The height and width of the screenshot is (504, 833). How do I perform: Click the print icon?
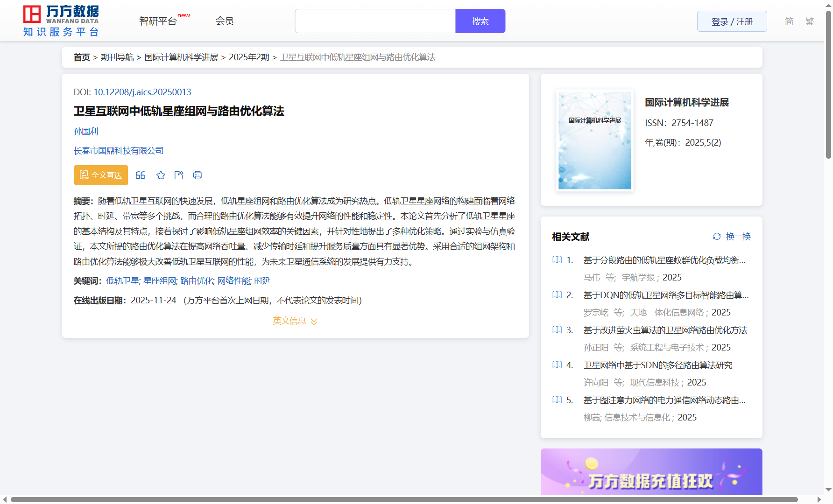click(x=198, y=175)
